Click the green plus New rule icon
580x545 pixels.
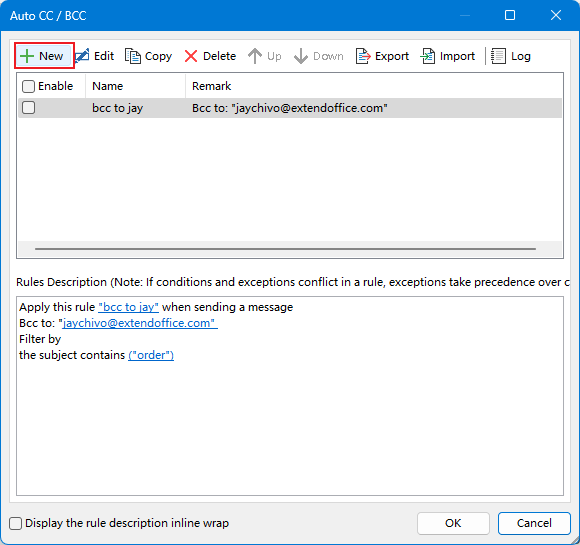(x=27, y=56)
